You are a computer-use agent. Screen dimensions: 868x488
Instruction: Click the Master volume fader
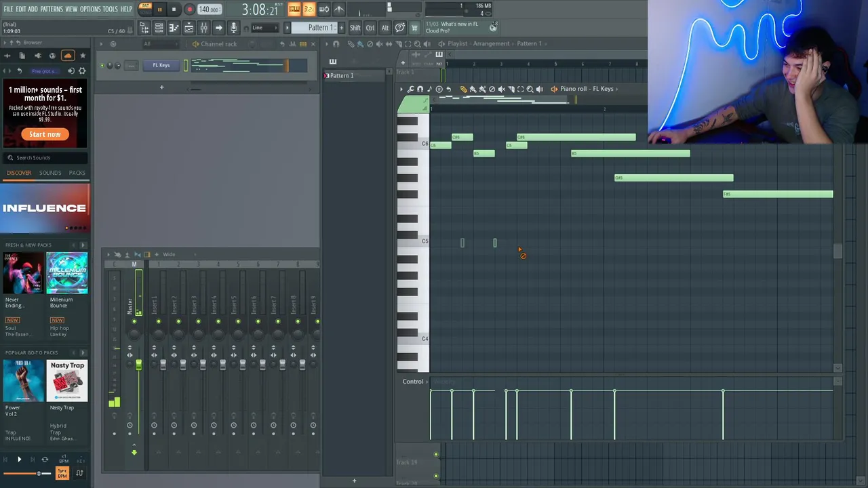tap(138, 365)
